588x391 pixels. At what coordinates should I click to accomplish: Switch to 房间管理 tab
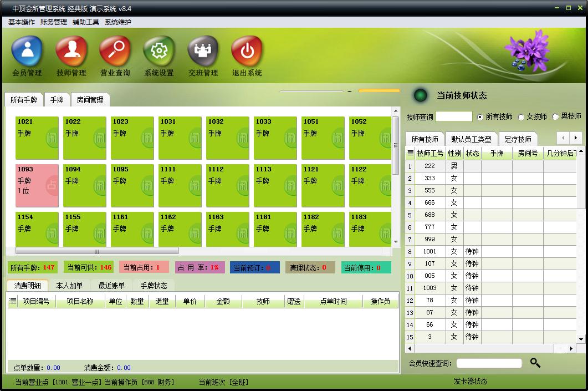90,100
